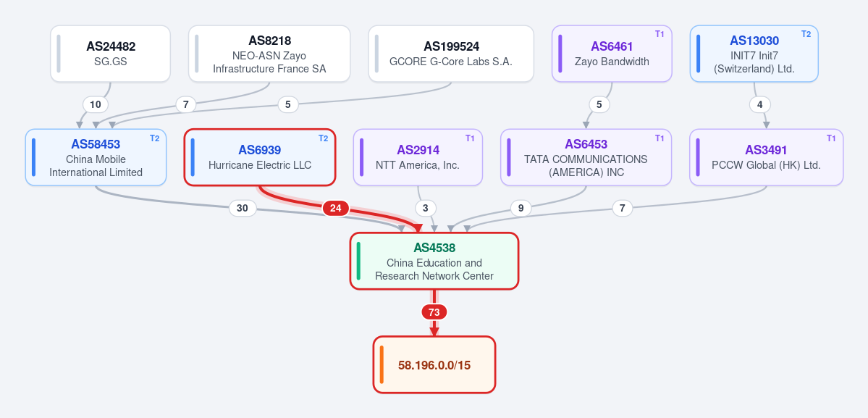Click the T2 tier tag on AS6939

(323, 138)
